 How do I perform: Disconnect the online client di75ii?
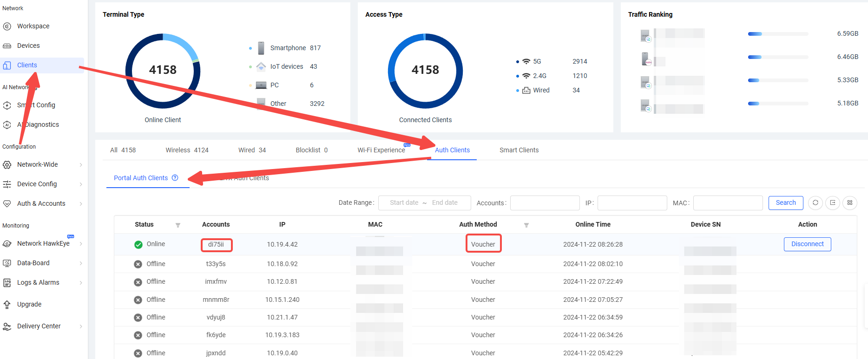click(807, 244)
